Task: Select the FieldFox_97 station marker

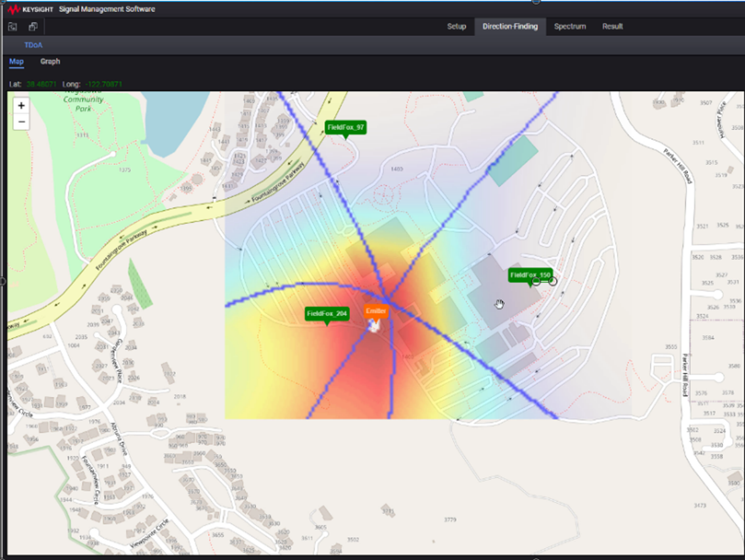Action: point(346,127)
